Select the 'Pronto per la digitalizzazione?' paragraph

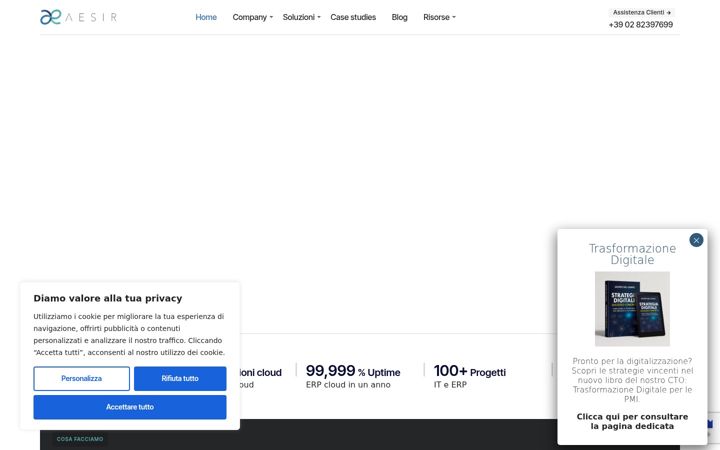pos(632,380)
